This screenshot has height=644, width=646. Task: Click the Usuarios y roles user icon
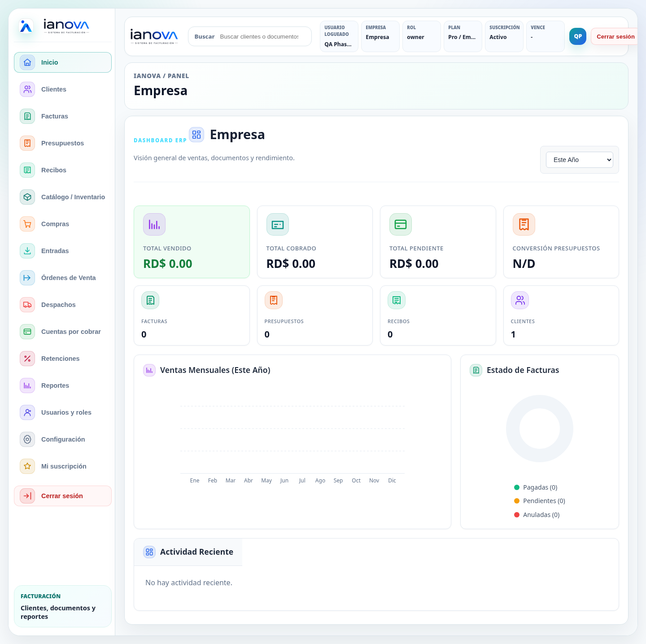pos(27,412)
